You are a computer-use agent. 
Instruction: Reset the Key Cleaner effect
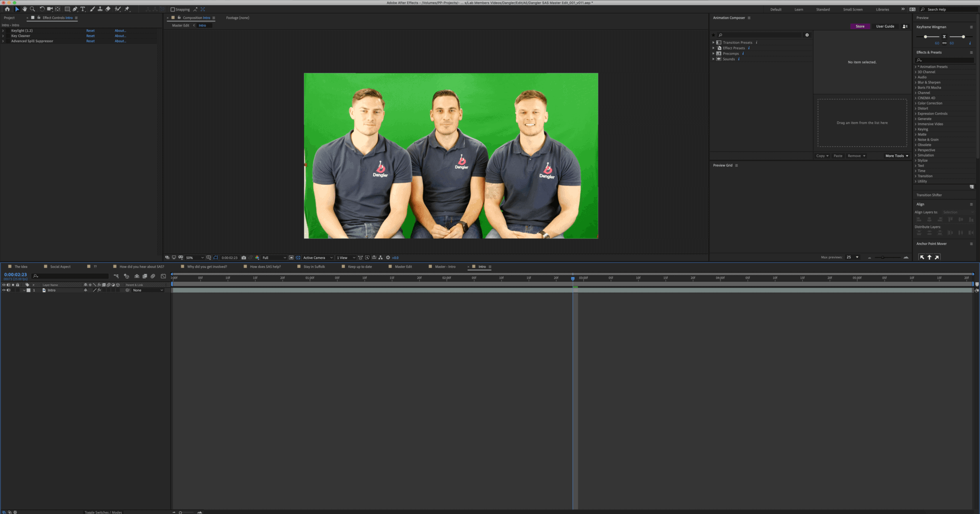[90, 36]
